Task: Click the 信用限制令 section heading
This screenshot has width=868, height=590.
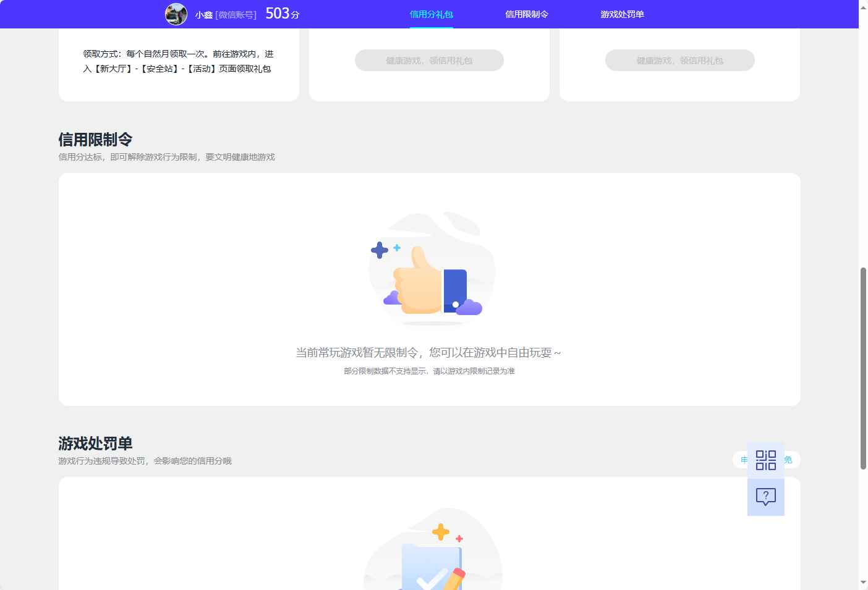Action: [x=95, y=139]
